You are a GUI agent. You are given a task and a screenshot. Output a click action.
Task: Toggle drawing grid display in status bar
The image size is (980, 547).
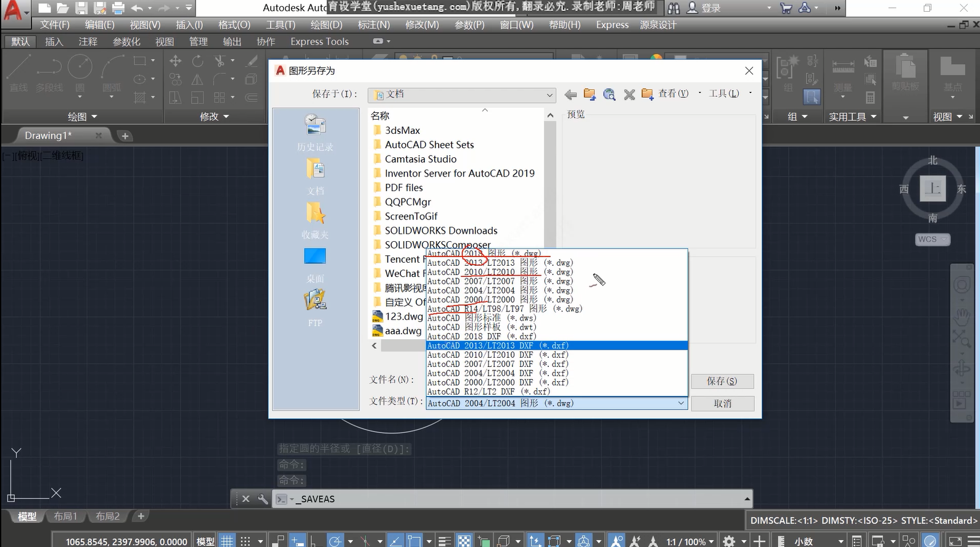point(228,541)
